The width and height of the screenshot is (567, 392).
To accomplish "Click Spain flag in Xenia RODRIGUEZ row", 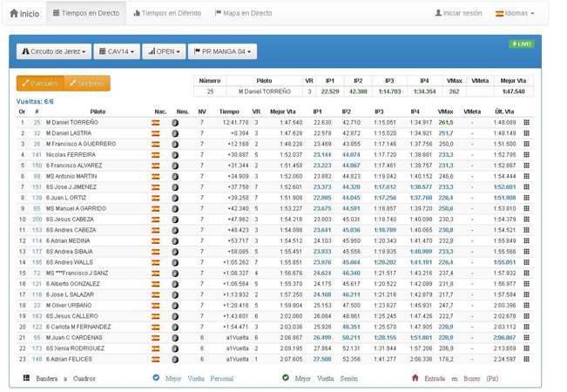I will 156,348.
